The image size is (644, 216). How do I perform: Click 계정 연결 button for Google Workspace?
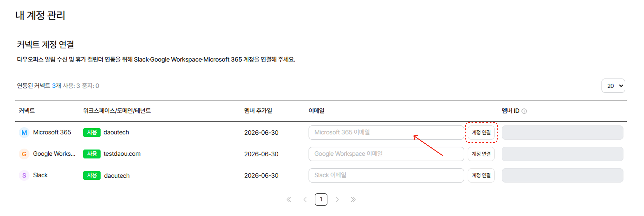click(481, 154)
